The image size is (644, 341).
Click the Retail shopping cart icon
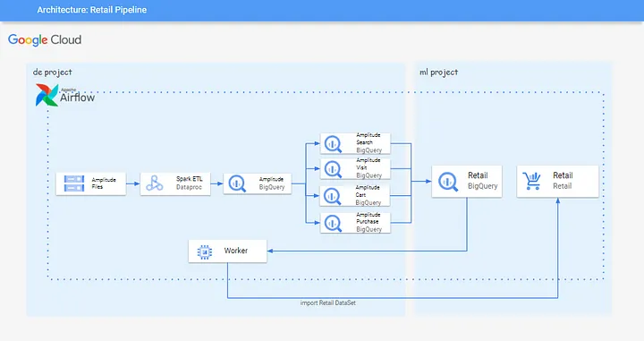click(x=531, y=181)
